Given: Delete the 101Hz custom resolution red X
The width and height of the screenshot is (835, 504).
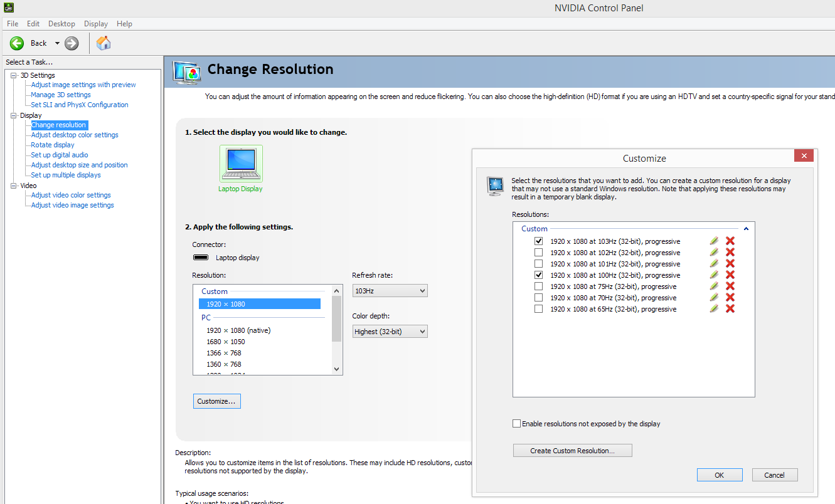Looking at the screenshot, I should (x=730, y=263).
